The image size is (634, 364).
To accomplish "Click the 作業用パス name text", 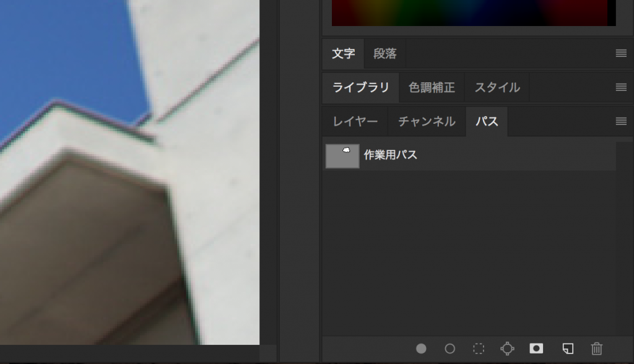I will click(390, 155).
